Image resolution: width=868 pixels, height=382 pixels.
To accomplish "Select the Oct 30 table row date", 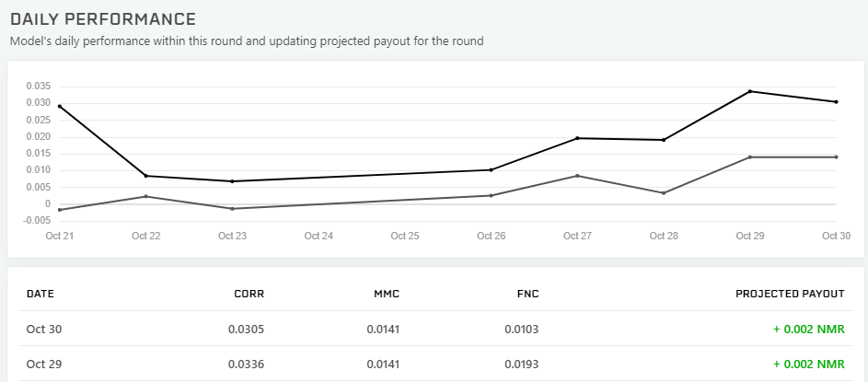I will (x=44, y=329).
